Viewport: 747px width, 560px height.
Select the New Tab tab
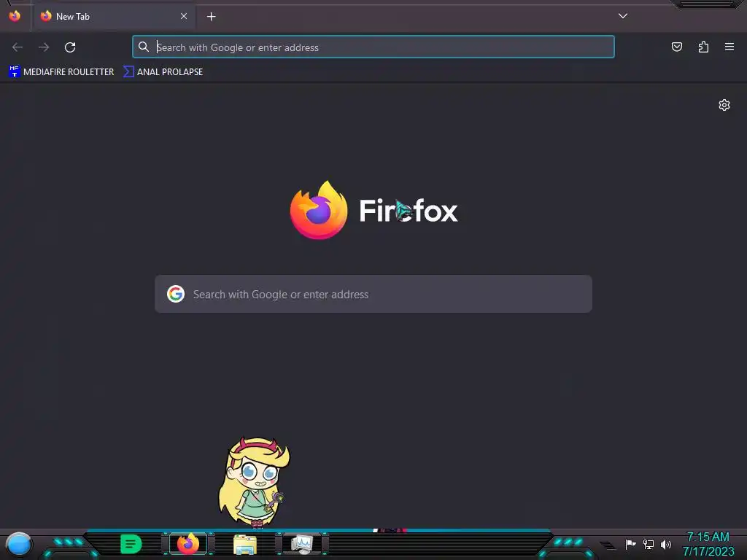(115, 17)
